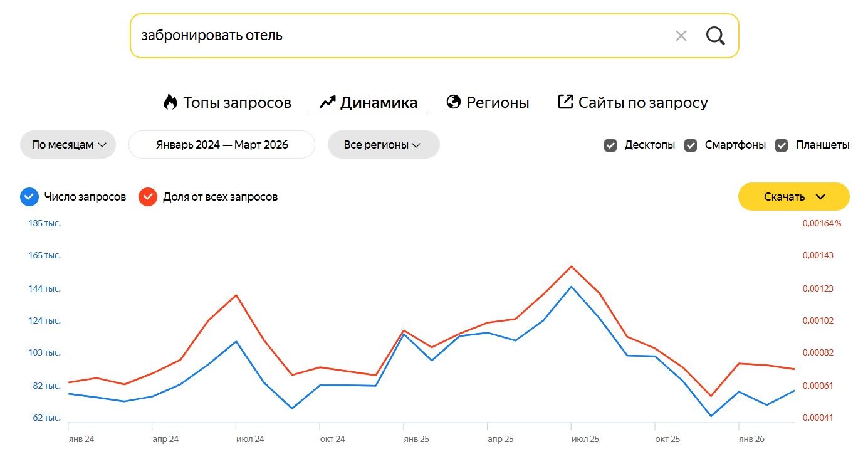Click the 0,00041 right axis value
The width and height of the screenshot is (868, 464).
coord(818,418)
